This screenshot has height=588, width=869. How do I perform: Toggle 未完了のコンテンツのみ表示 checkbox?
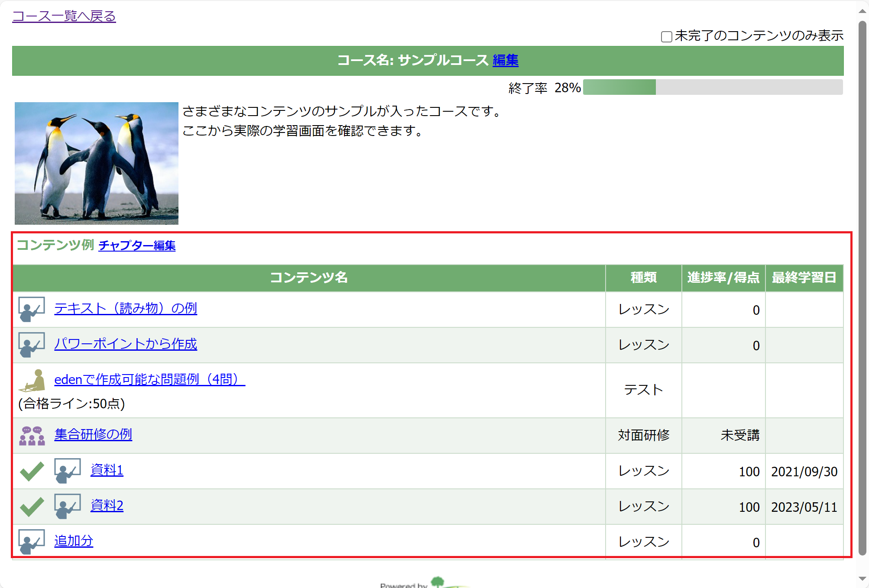[x=666, y=36]
